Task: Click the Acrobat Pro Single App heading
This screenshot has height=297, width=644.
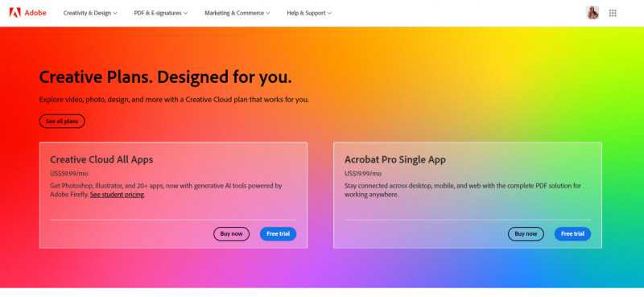Action: coord(395,160)
